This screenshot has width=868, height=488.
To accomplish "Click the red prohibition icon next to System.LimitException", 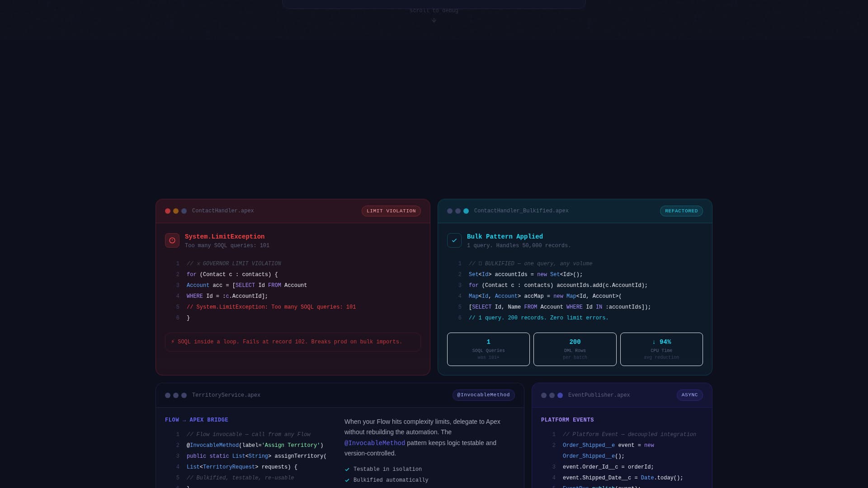I will (x=172, y=240).
